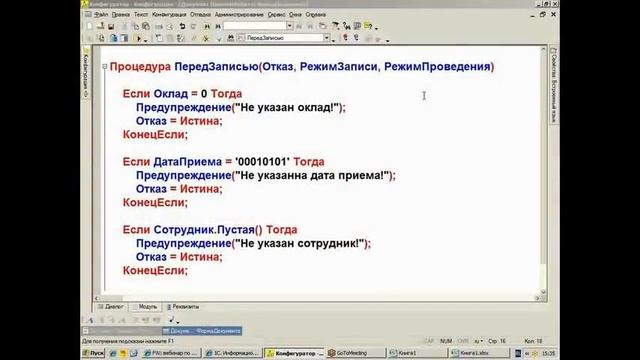Switch to the Книга1.xlsx taskbar button
The image size is (640, 360).
pyautogui.click(x=479, y=353)
